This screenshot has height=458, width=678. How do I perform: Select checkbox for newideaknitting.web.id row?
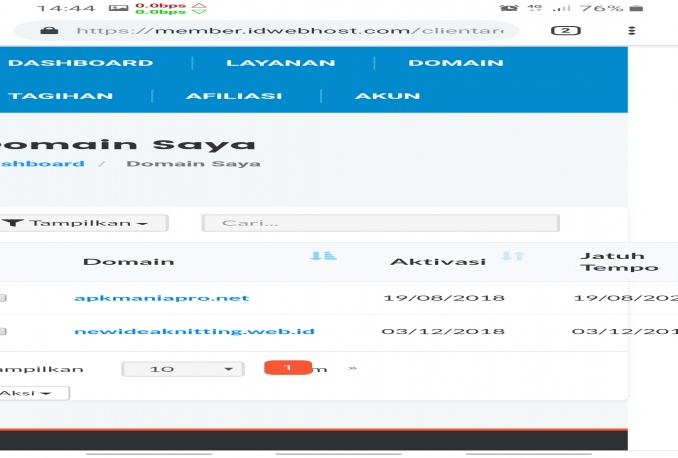click(x=3, y=332)
